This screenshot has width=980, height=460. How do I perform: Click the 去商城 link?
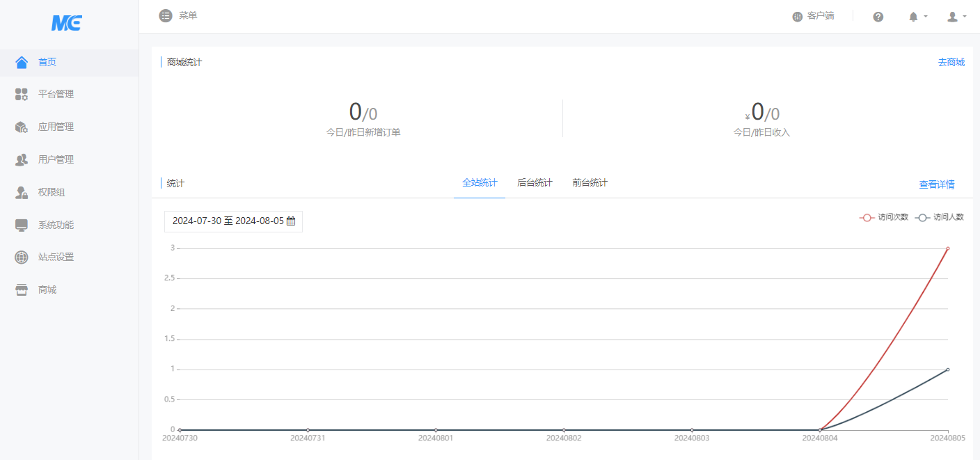coord(951,63)
